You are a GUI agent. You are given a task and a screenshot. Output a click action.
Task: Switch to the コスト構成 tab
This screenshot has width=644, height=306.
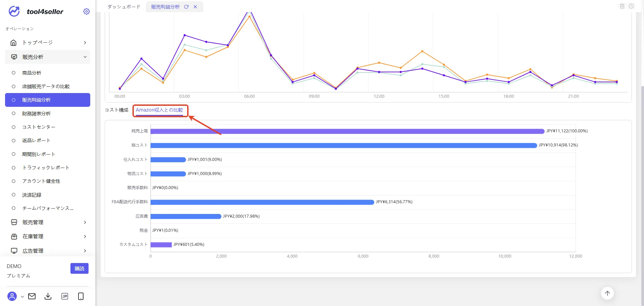116,110
